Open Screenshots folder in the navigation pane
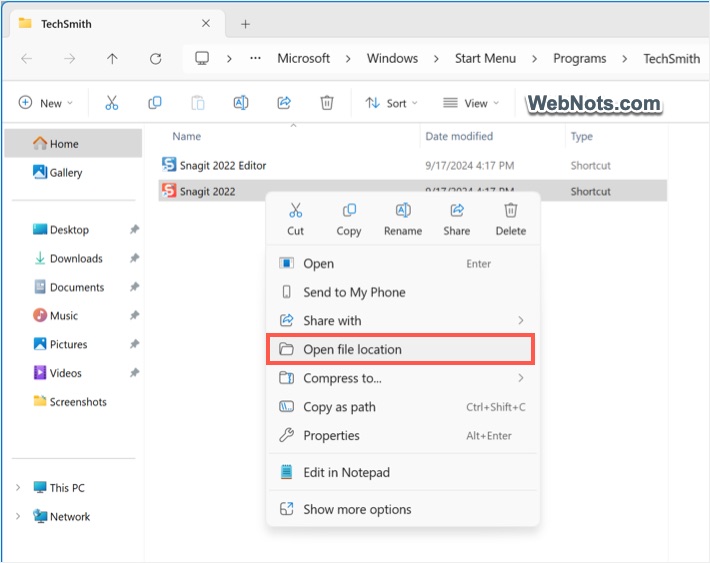710x563 pixels. [78, 402]
